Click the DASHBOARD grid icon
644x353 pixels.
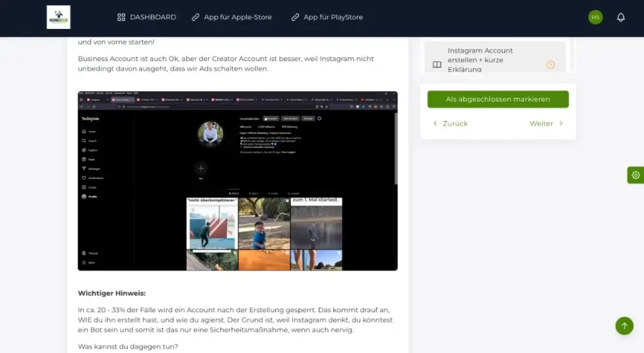point(121,18)
